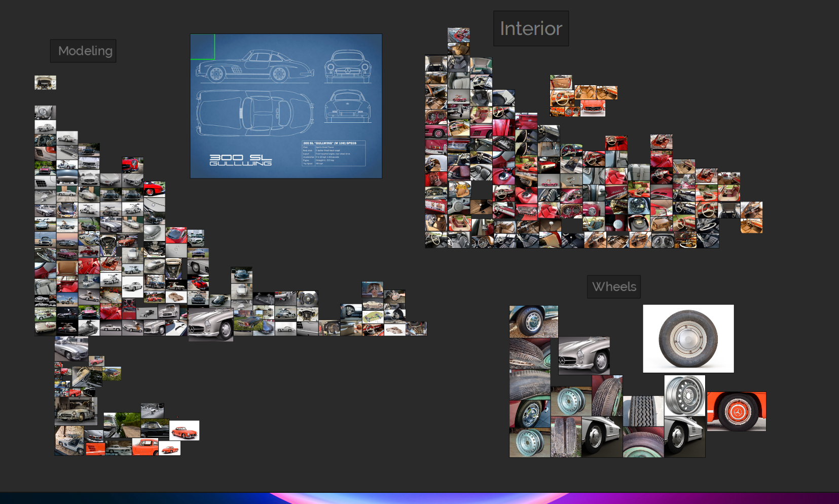Screen dimensions: 839x504
Task: Select the Gullwing on cobblestones image
Action: click(69, 441)
